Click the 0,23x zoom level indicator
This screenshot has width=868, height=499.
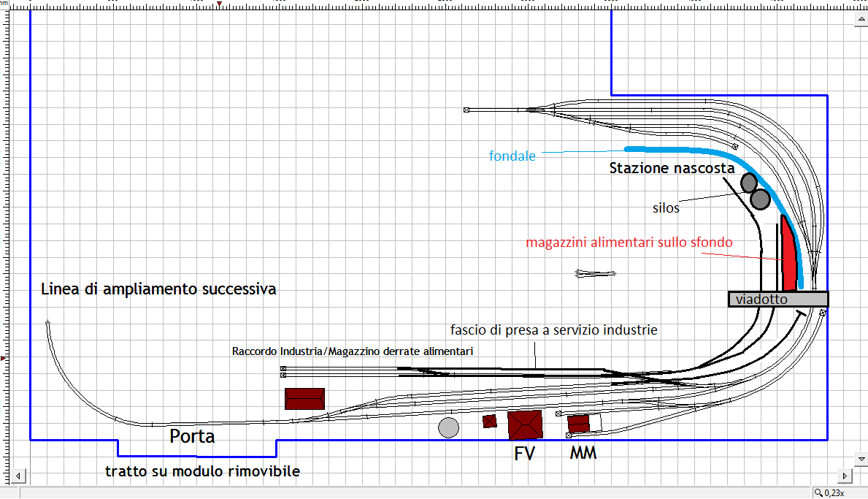834,493
